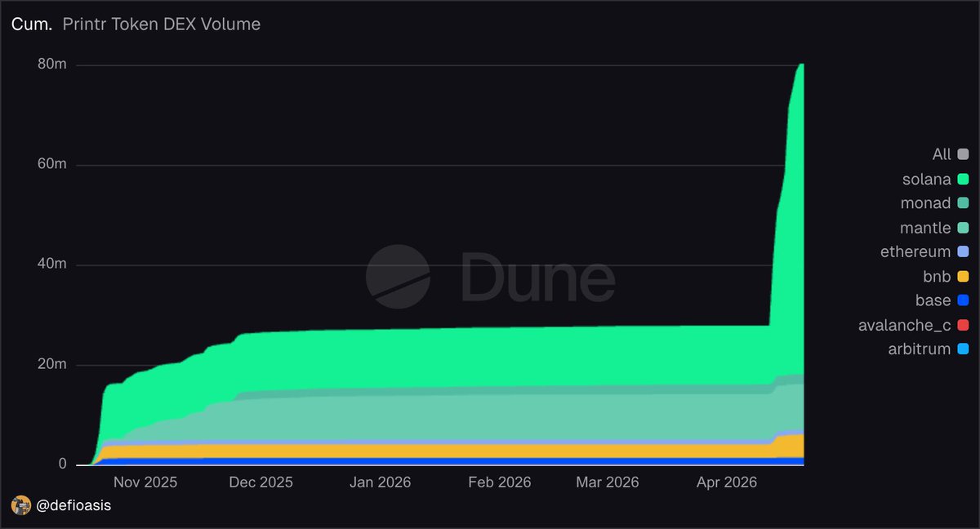The height and width of the screenshot is (529, 980).
Task: Select the bnb legend label
Action: click(x=938, y=276)
